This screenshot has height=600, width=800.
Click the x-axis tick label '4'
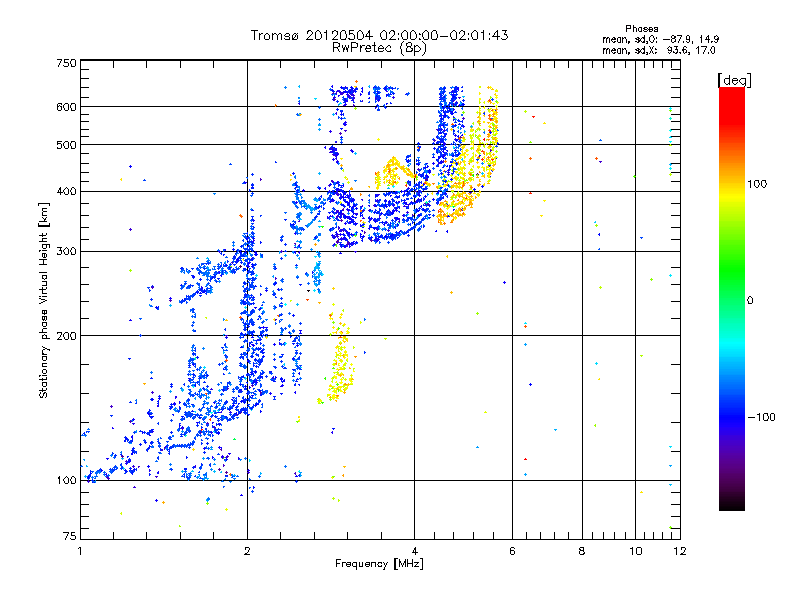point(414,551)
